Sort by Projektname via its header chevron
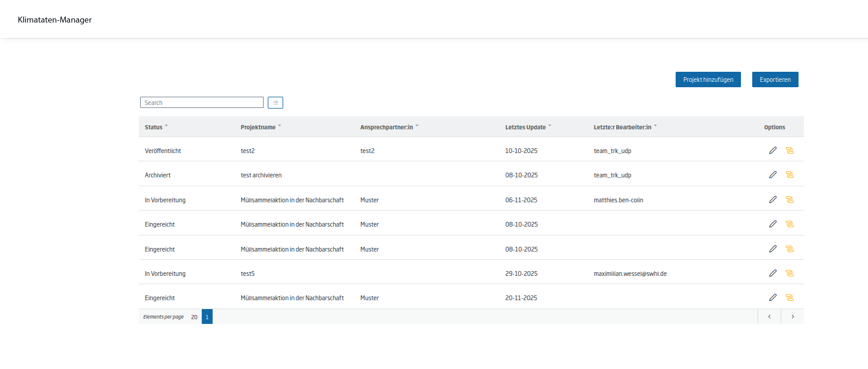The image size is (868, 369). [279, 125]
